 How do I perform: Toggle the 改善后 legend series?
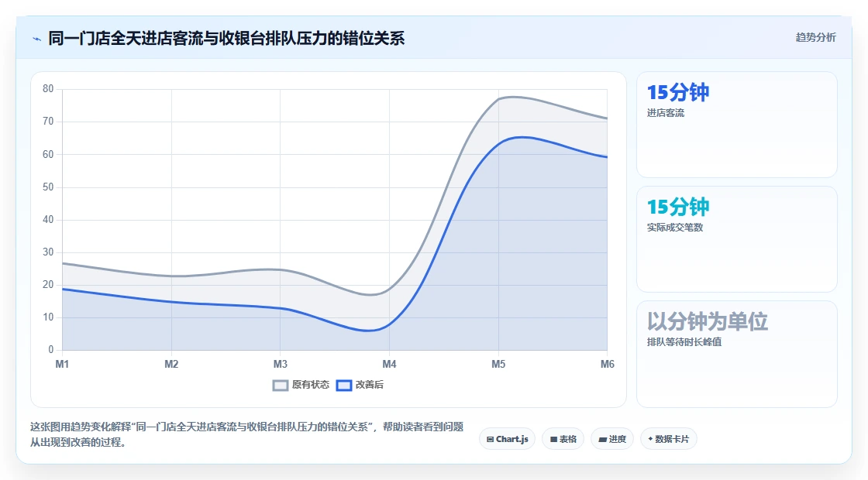click(x=360, y=385)
